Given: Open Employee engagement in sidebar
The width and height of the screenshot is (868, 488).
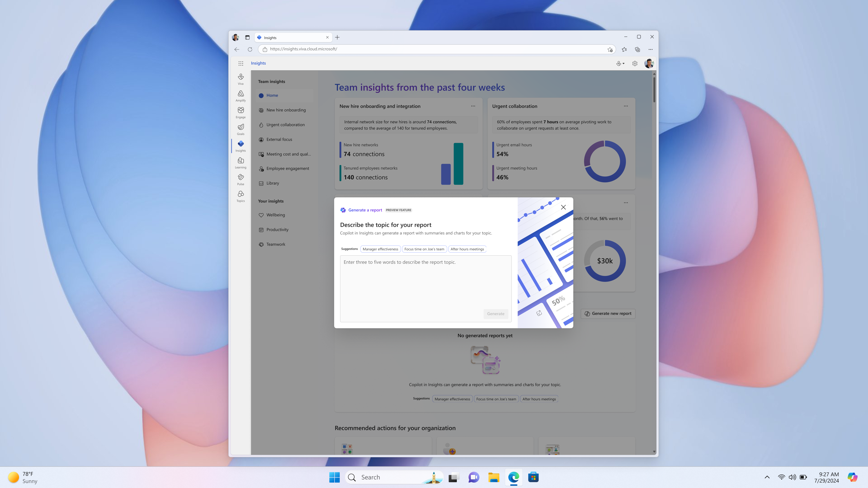Looking at the screenshot, I should coord(285,168).
